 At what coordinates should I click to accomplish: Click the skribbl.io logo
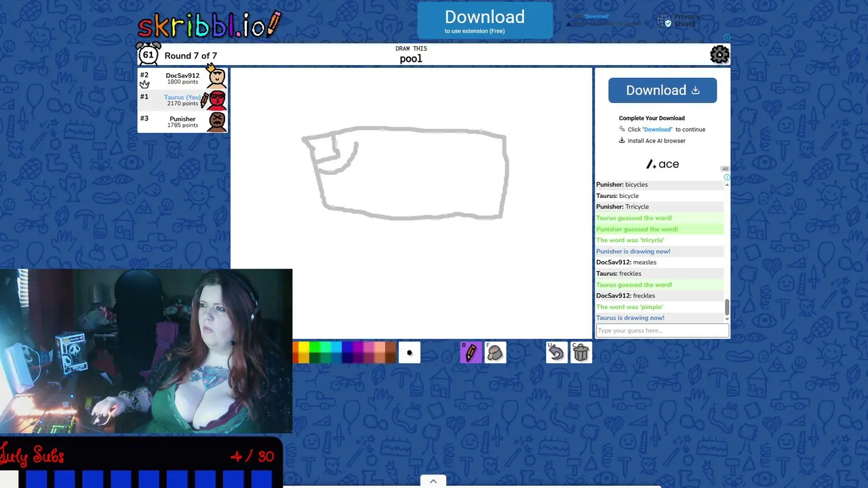coord(209,24)
